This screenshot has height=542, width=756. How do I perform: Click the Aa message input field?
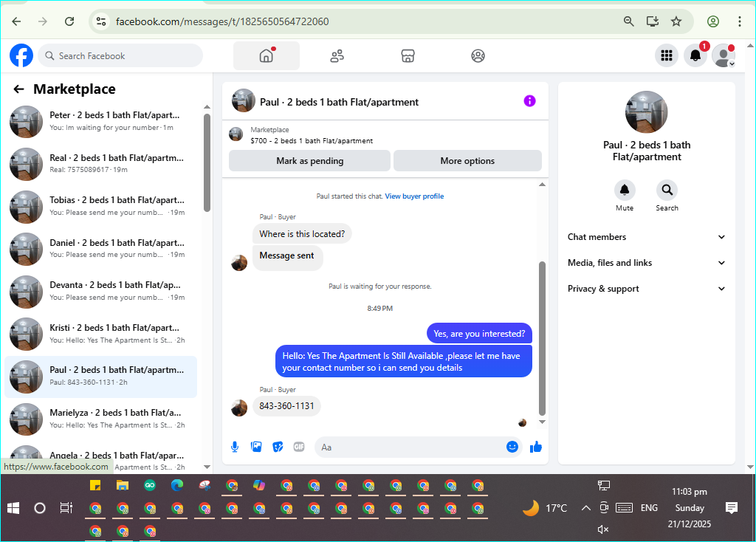[410, 447]
